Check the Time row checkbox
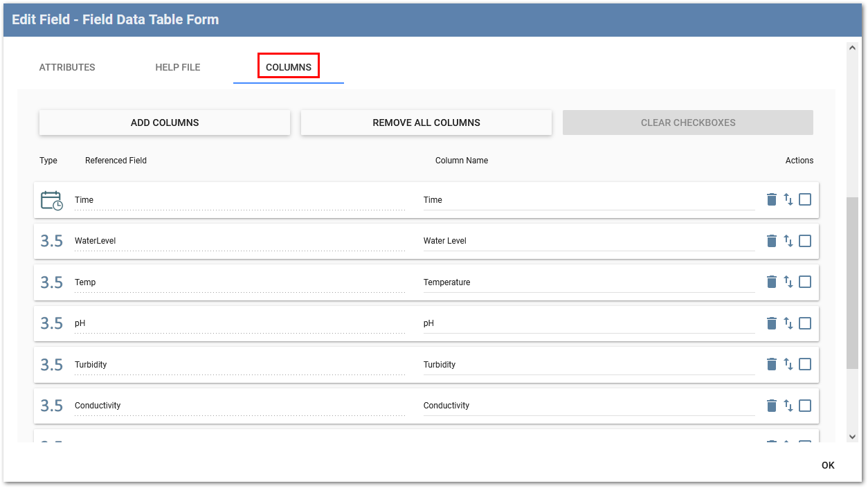This screenshot has height=488, width=868. click(805, 200)
